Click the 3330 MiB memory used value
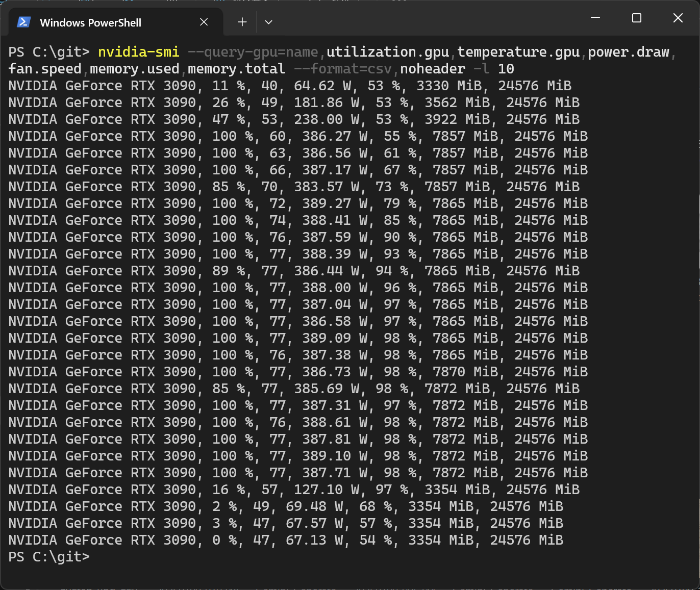Image resolution: width=700 pixels, height=590 pixels. (x=449, y=86)
